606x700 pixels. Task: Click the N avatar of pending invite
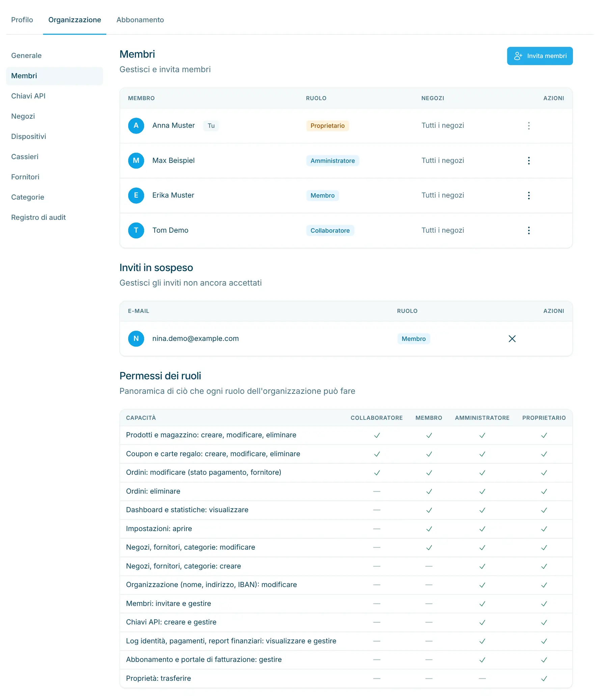tap(136, 339)
